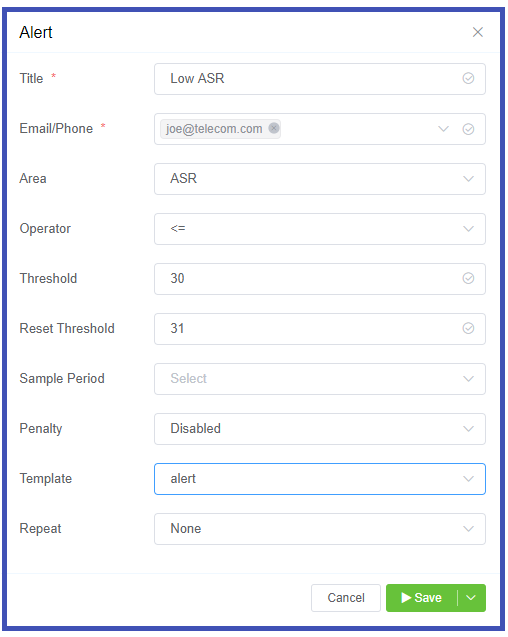The height and width of the screenshot is (637, 508).
Task: Remove joe@telecom.com email tag
Action: [274, 128]
